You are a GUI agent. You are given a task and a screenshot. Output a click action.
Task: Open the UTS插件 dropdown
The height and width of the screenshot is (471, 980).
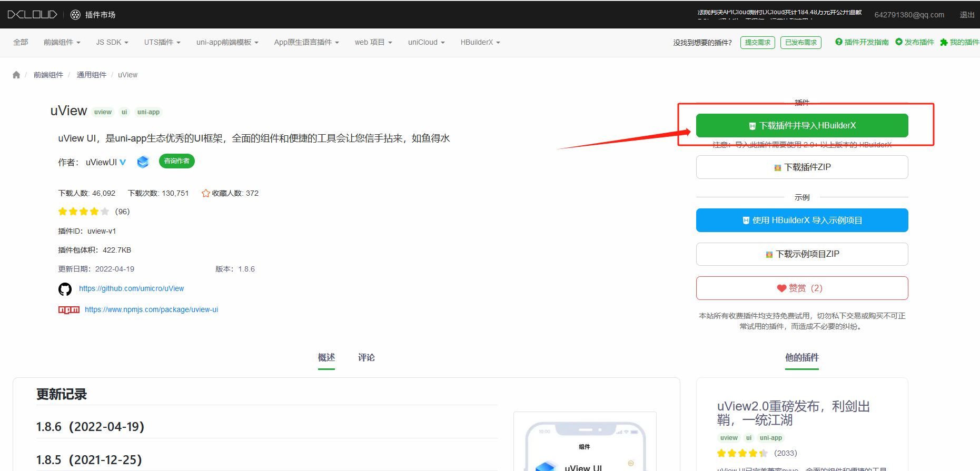click(162, 42)
